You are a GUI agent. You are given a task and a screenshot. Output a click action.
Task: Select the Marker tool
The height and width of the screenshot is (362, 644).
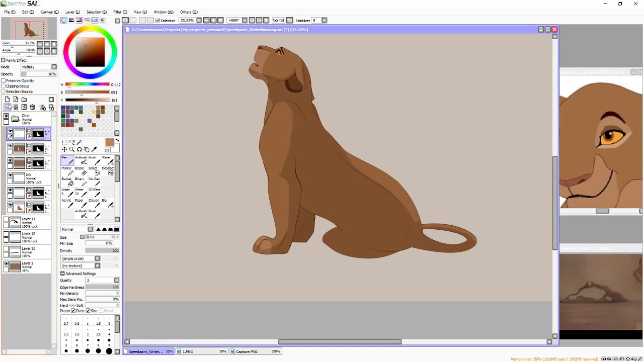click(x=67, y=171)
